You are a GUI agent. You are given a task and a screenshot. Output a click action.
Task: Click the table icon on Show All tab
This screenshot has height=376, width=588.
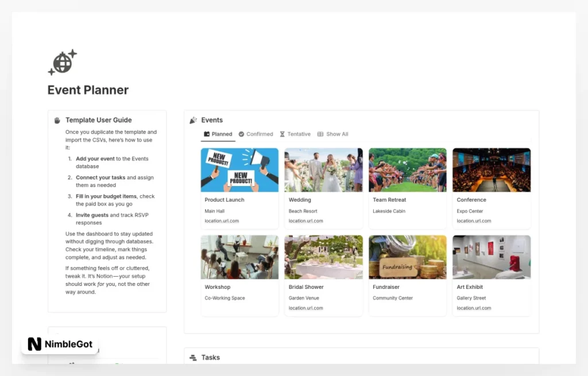320,134
